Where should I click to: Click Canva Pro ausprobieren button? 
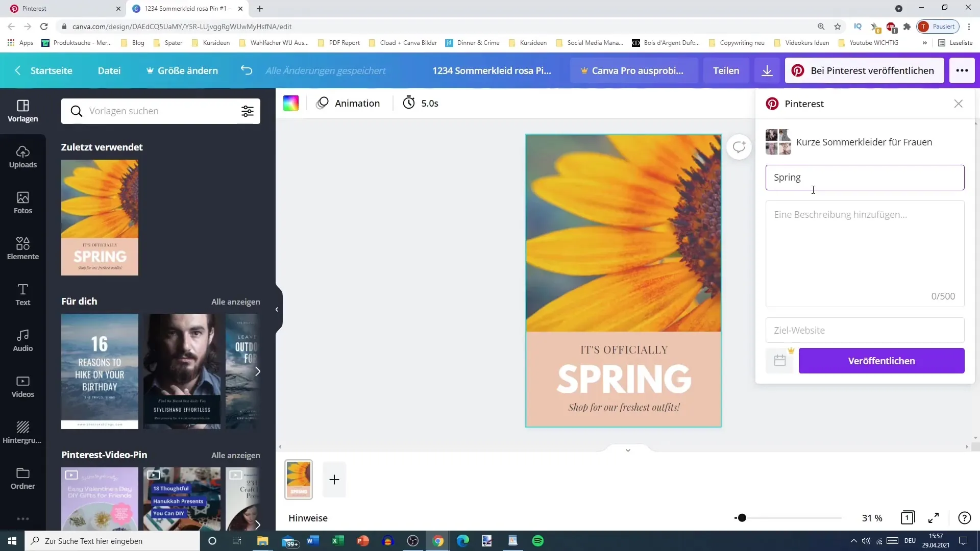pos(633,70)
